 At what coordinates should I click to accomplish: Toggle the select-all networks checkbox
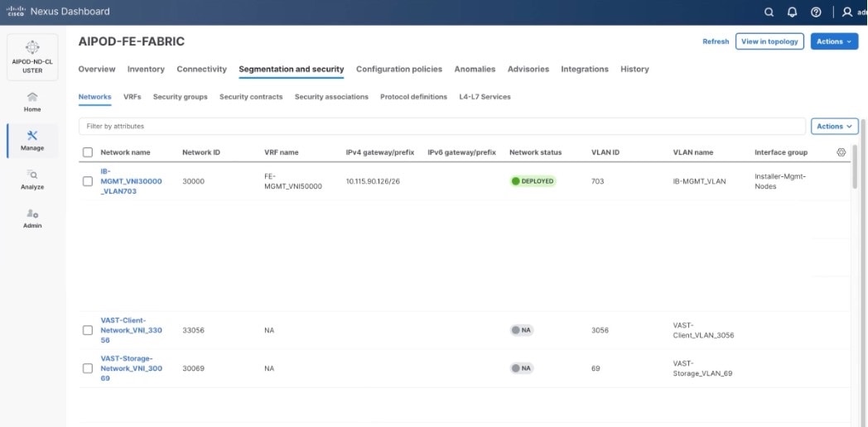coord(88,152)
